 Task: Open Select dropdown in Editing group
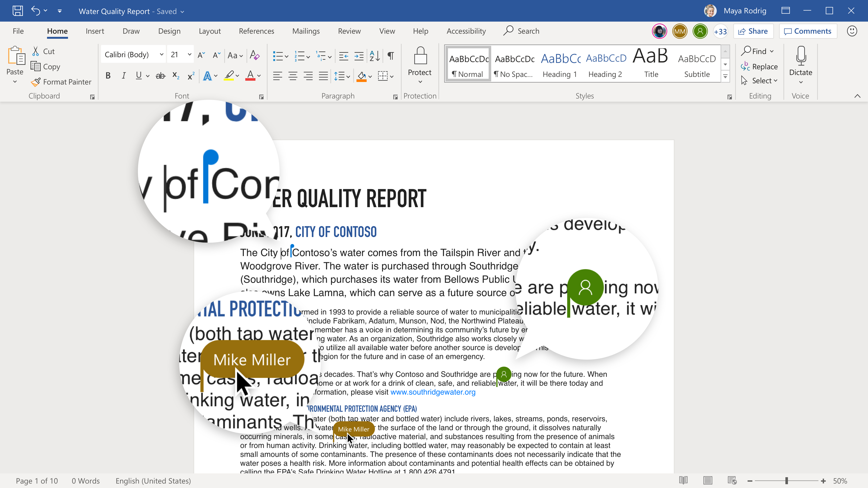(760, 80)
